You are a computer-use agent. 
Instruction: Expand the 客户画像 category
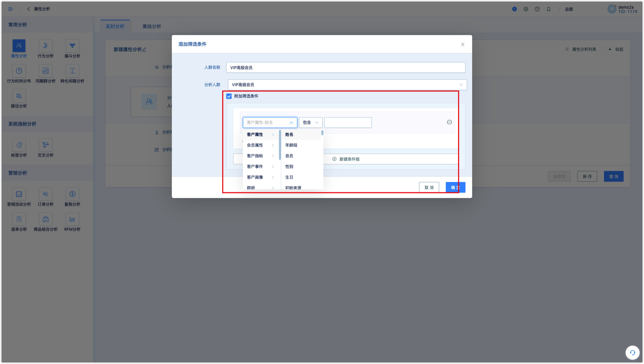pos(260,177)
